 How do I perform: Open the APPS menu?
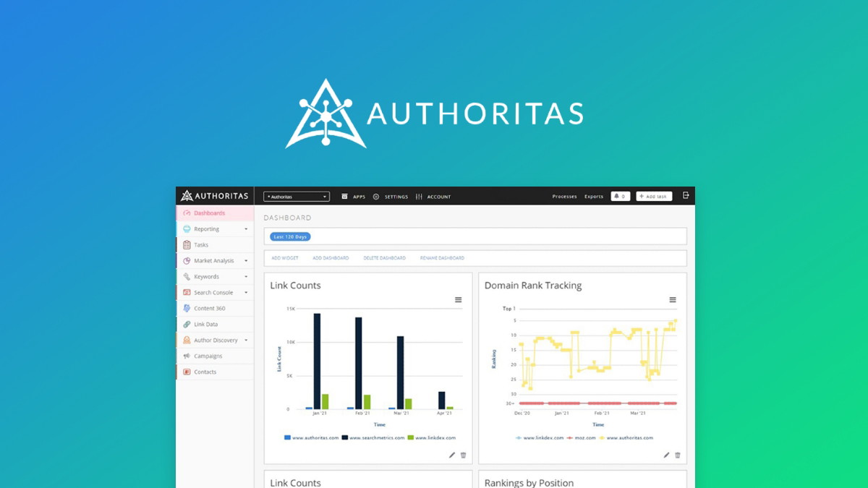point(354,197)
